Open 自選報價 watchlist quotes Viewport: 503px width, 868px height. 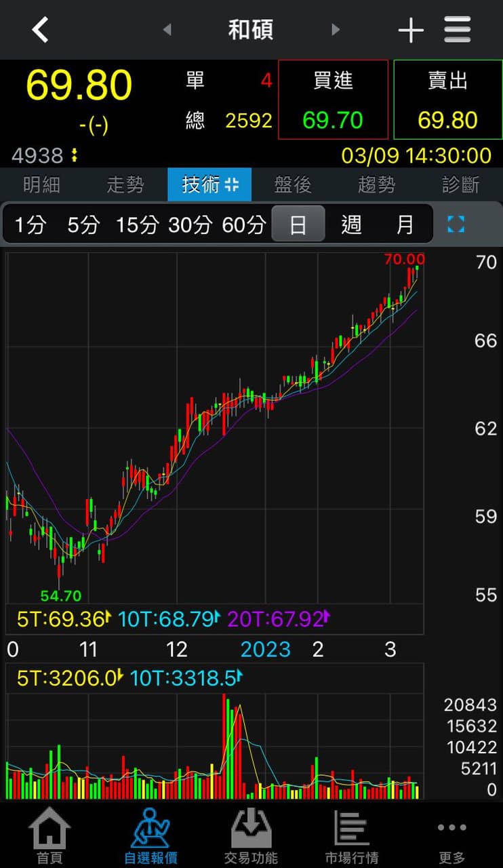coord(150,837)
